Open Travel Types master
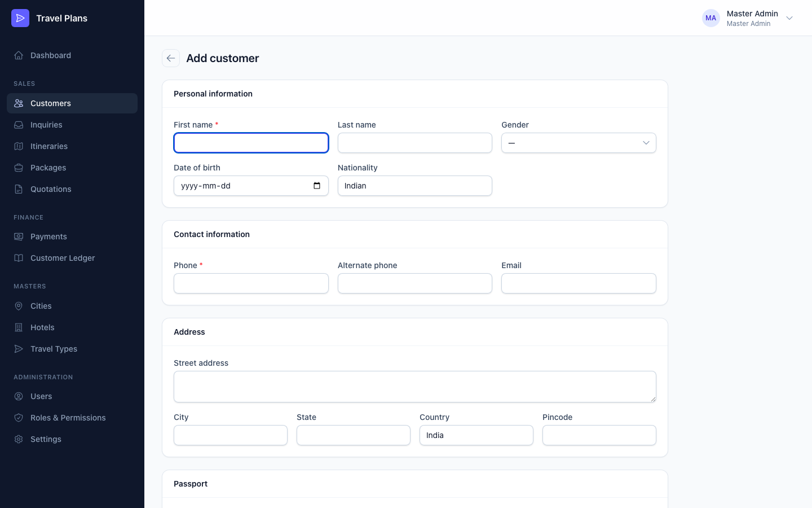Viewport: 812px width, 508px height. point(72,349)
